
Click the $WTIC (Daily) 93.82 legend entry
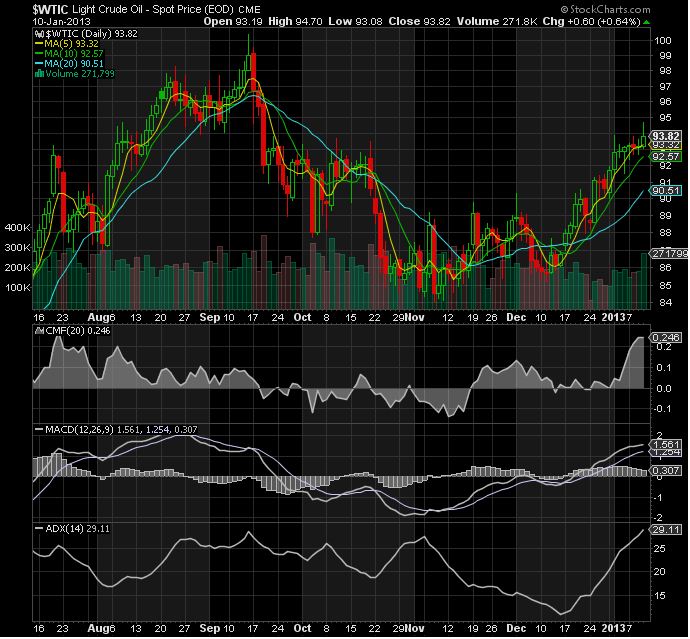(91, 34)
